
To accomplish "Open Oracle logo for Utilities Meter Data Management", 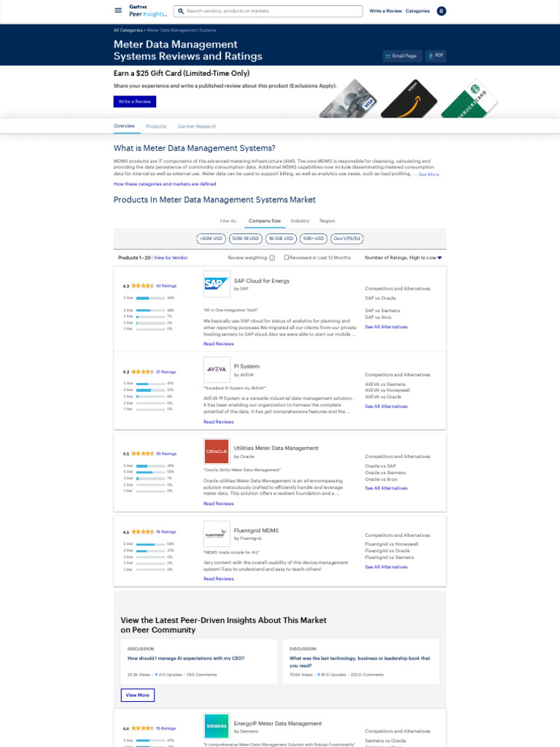I will 217,451.
